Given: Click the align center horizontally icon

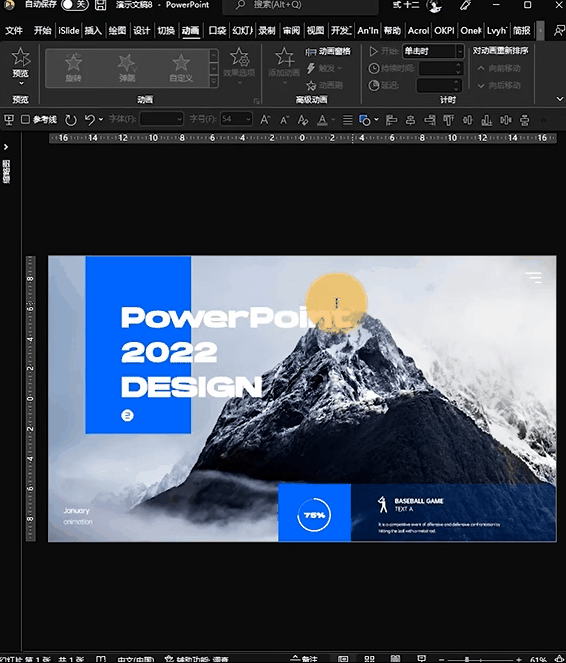Looking at the screenshot, I should (410, 121).
